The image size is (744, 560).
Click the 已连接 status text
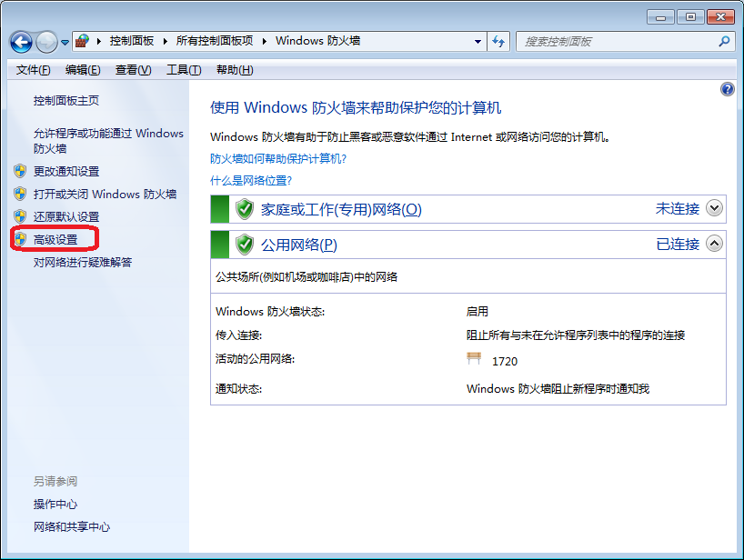pos(678,244)
